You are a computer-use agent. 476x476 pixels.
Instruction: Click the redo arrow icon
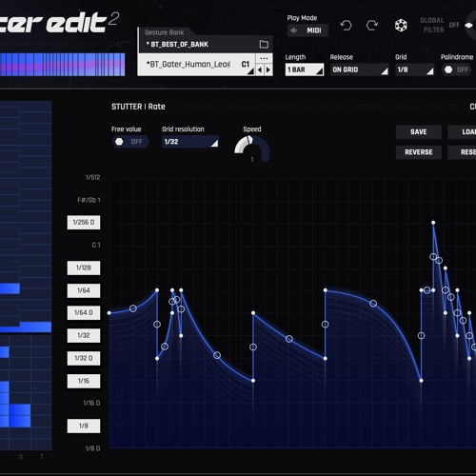tap(372, 25)
